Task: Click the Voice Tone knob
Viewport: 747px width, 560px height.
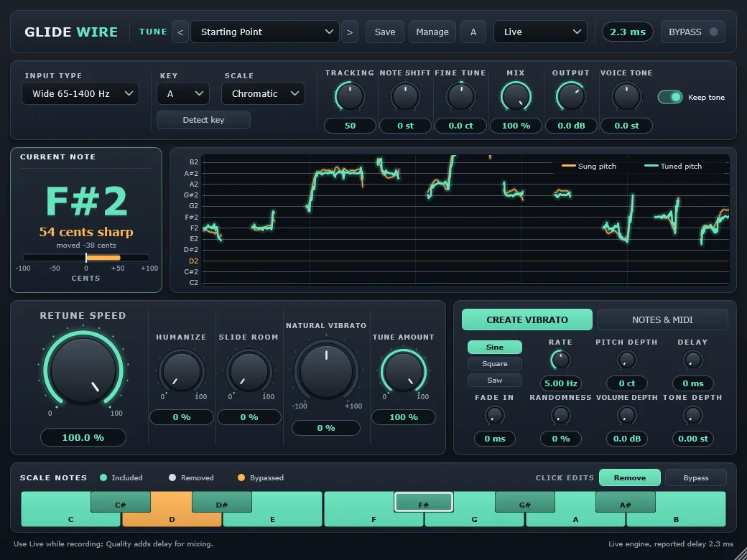Action: 626,97
